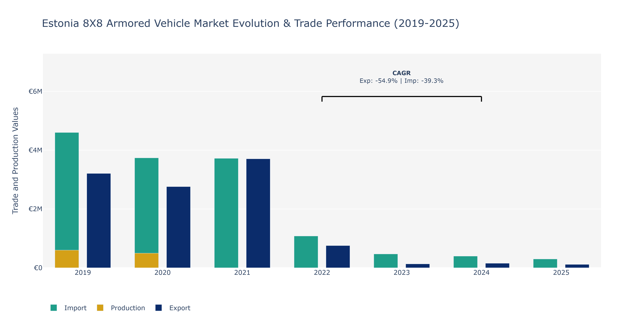Select the 2025 navy Export bar
Screen dimensions: 644x322
click(x=577, y=266)
